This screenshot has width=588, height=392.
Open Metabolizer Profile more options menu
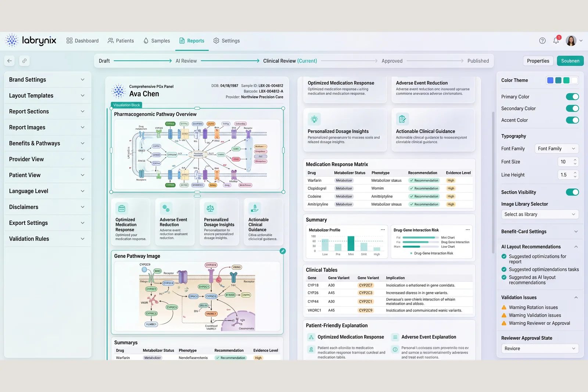pyautogui.click(x=383, y=230)
